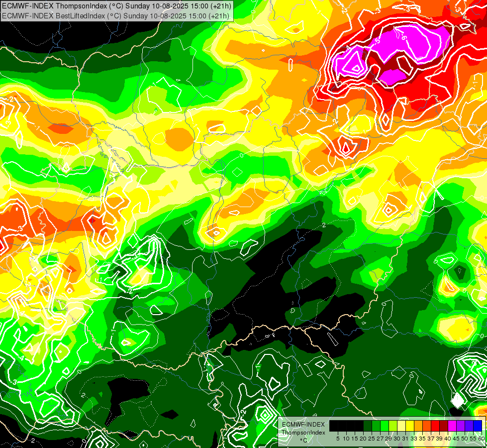Image resolution: width=487 pixels, height=448 pixels.
Task: Click legend scale value 5
Action: click(x=338, y=439)
